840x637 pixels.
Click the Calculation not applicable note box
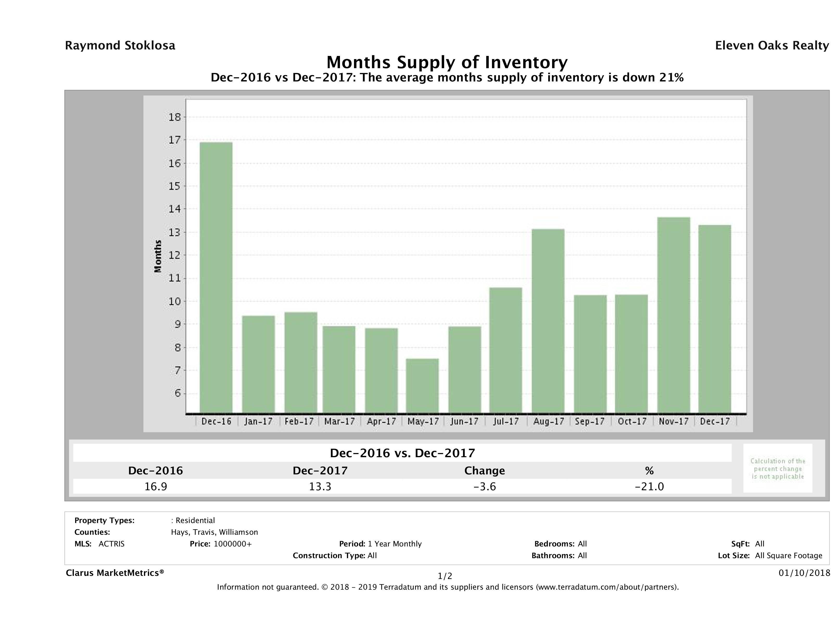(x=777, y=468)
